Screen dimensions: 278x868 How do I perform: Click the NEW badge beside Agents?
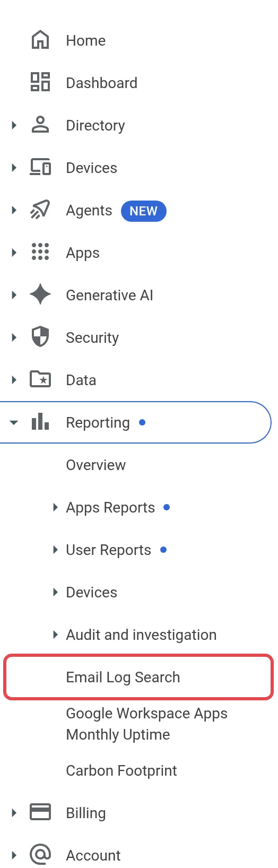pos(144,211)
